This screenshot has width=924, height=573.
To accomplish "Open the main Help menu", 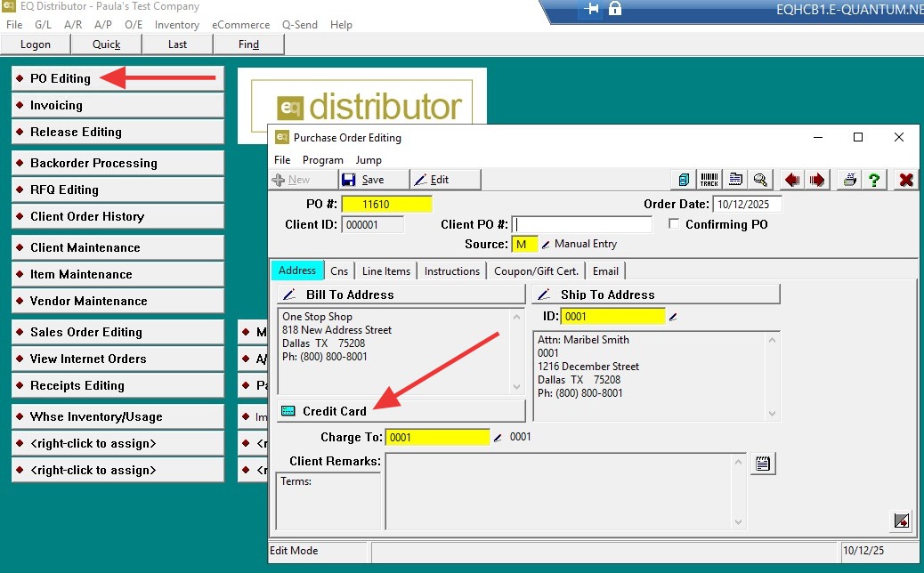I will tap(341, 25).
